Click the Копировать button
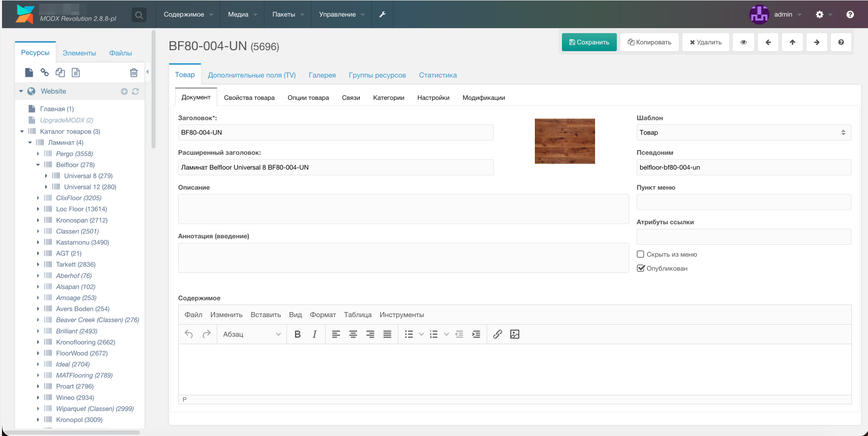Viewport: 868px width, 436px height. tap(649, 42)
